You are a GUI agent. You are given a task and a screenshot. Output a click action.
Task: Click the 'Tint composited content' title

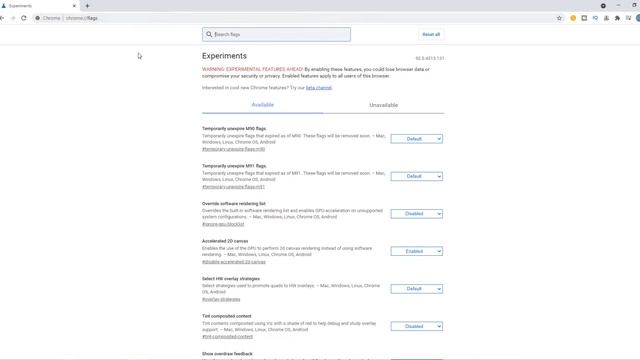227,316
